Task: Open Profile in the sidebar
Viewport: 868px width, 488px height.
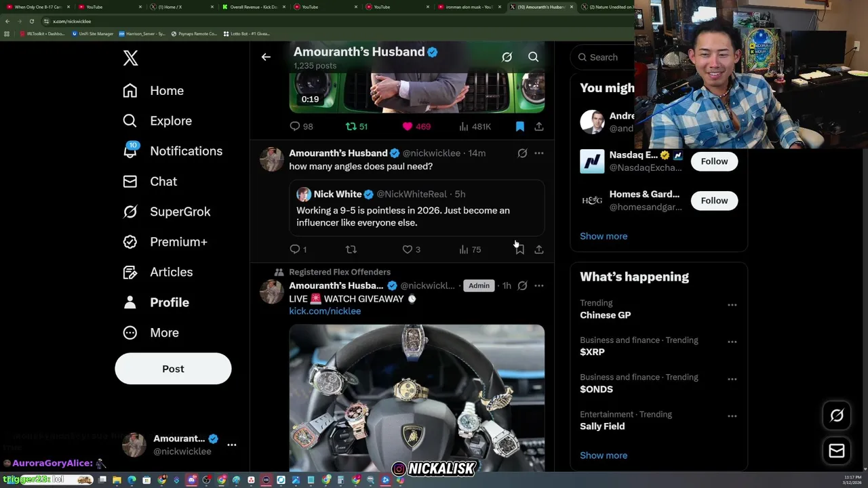Action: [x=155, y=302]
